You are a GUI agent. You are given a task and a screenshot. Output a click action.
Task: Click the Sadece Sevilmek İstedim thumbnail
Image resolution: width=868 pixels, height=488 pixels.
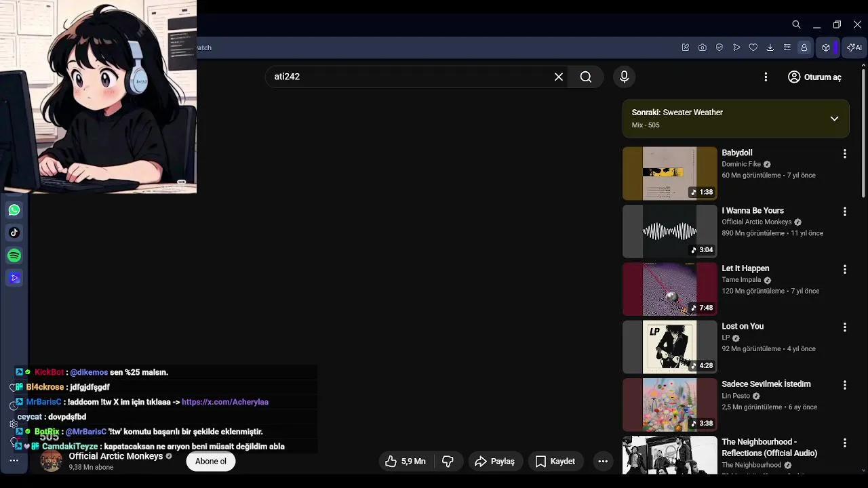click(x=669, y=405)
